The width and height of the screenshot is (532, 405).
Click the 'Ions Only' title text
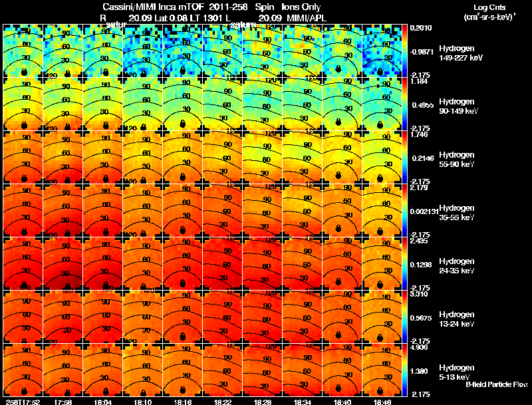click(x=301, y=7)
